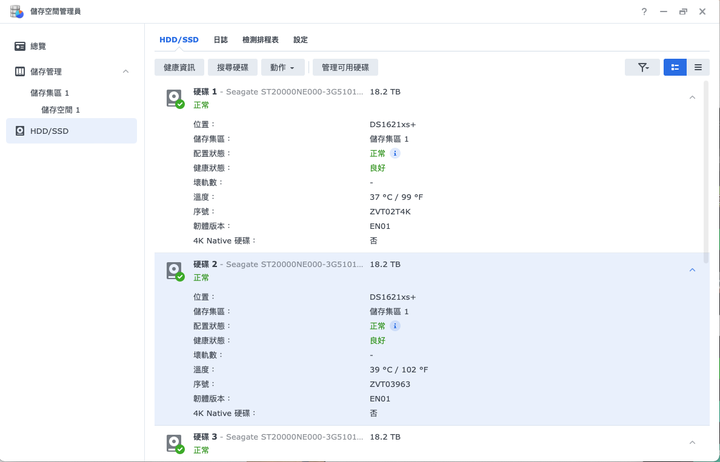Viewport: 720px width, 462px height.
Task: Click serial number ZVT02T4K
Action: (390, 212)
